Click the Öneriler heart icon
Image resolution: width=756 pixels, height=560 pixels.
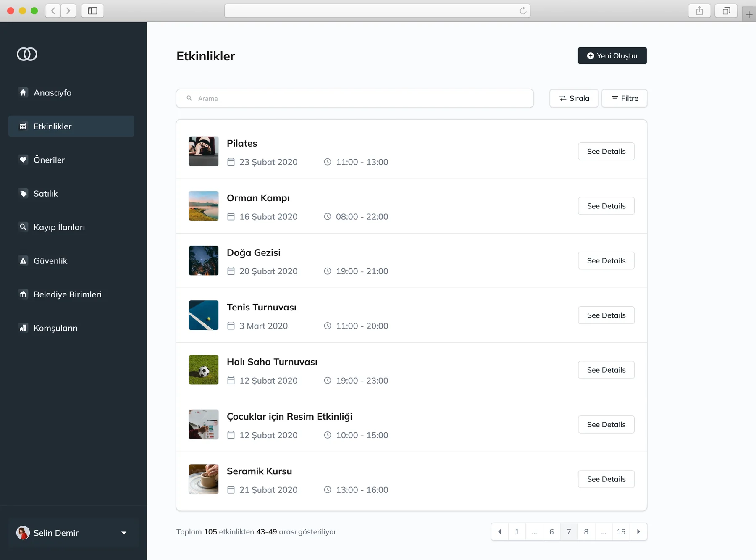[23, 160]
